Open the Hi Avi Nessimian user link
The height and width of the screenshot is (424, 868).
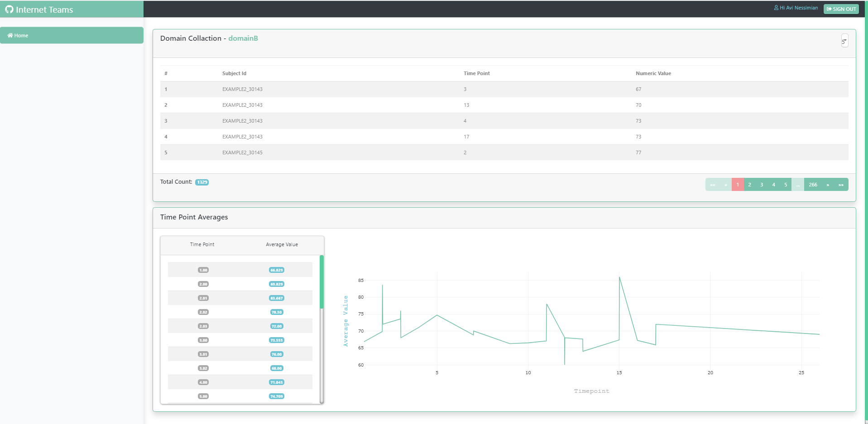tap(796, 8)
